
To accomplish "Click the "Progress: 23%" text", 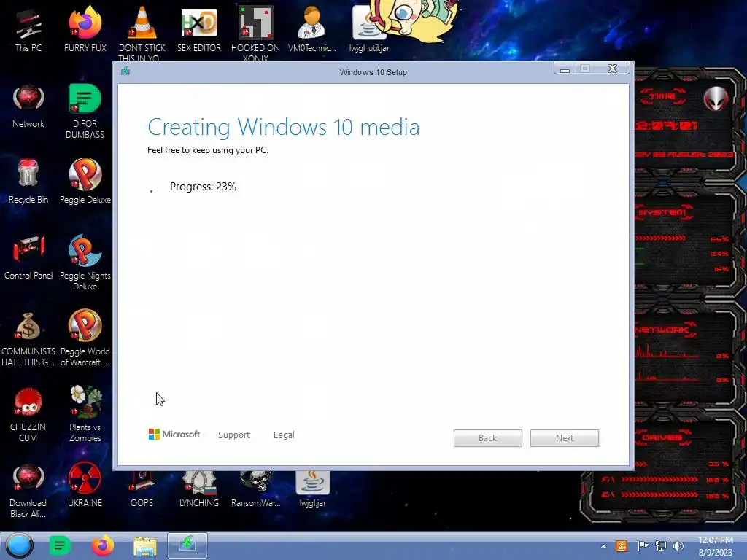I will point(203,186).
